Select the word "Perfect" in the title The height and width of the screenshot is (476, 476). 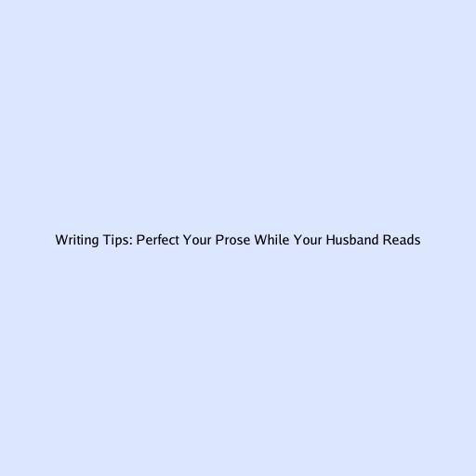coord(158,240)
